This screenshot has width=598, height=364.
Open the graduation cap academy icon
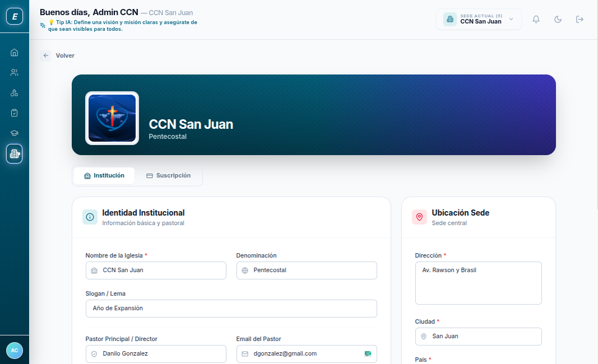pos(15,133)
